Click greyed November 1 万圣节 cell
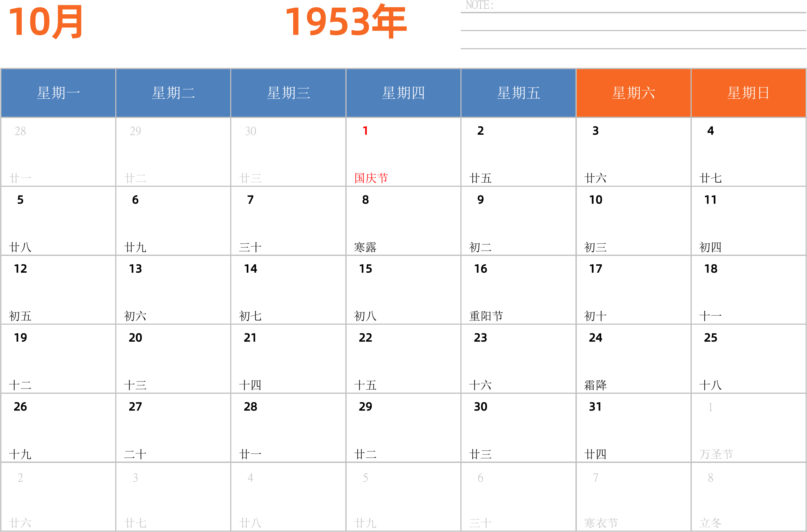Viewport: 807px width, 532px height. (x=748, y=428)
